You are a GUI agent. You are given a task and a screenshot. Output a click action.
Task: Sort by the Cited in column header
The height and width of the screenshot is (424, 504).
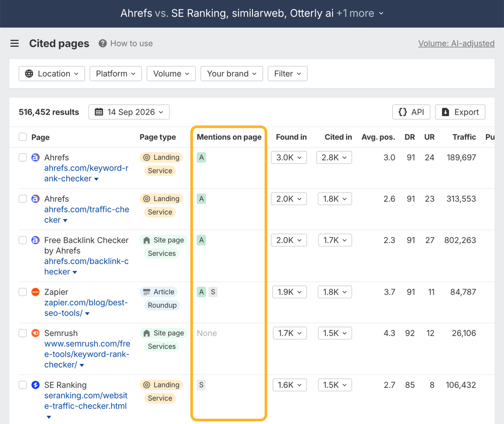point(338,137)
